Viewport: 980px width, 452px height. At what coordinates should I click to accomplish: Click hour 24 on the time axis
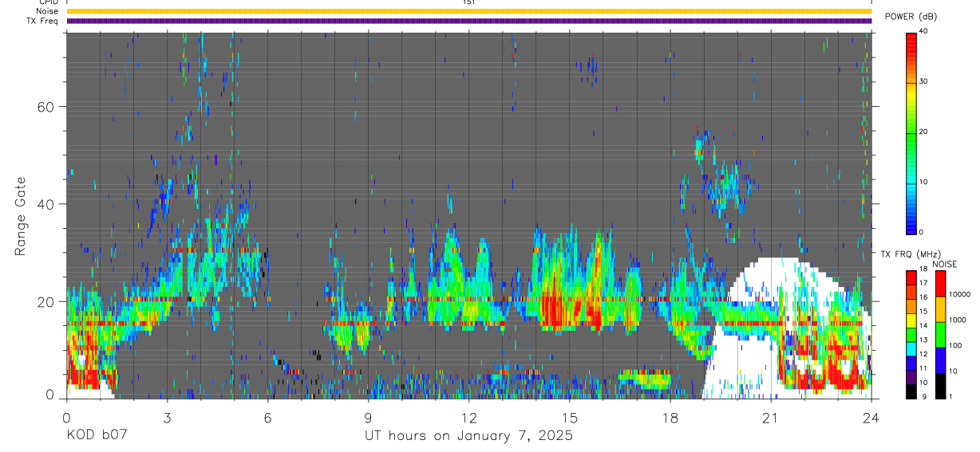tap(871, 417)
